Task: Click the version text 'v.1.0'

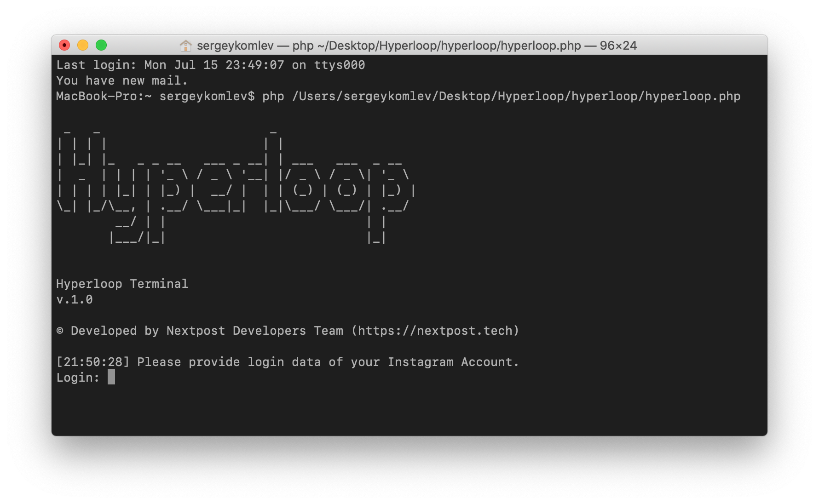Action: coord(75,299)
